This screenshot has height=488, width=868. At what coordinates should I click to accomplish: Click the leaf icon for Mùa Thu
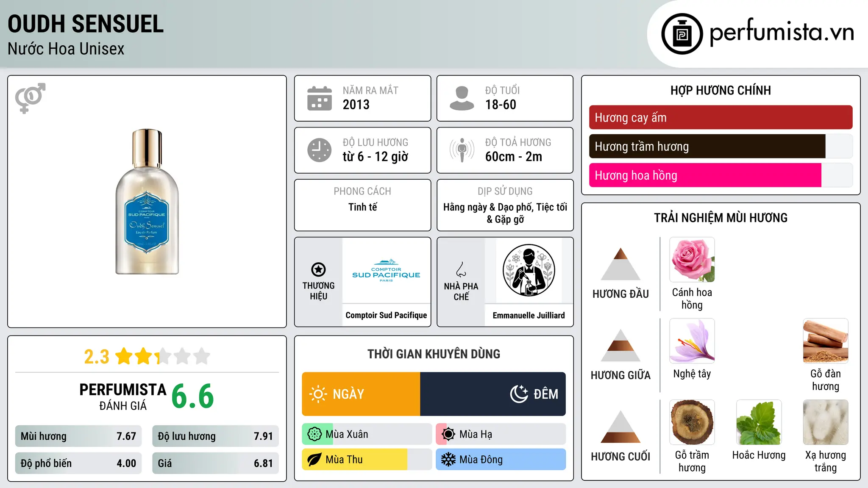(x=314, y=460)
